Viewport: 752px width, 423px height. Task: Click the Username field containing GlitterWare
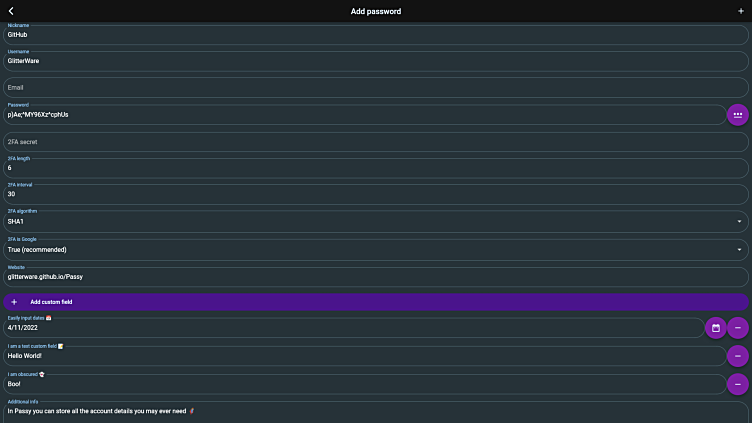(375, 60)
